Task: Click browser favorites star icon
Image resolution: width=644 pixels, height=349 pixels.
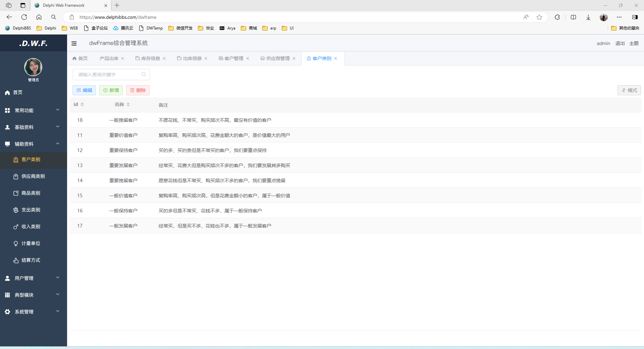Action: pyautogui.click(x=539, y=17)
